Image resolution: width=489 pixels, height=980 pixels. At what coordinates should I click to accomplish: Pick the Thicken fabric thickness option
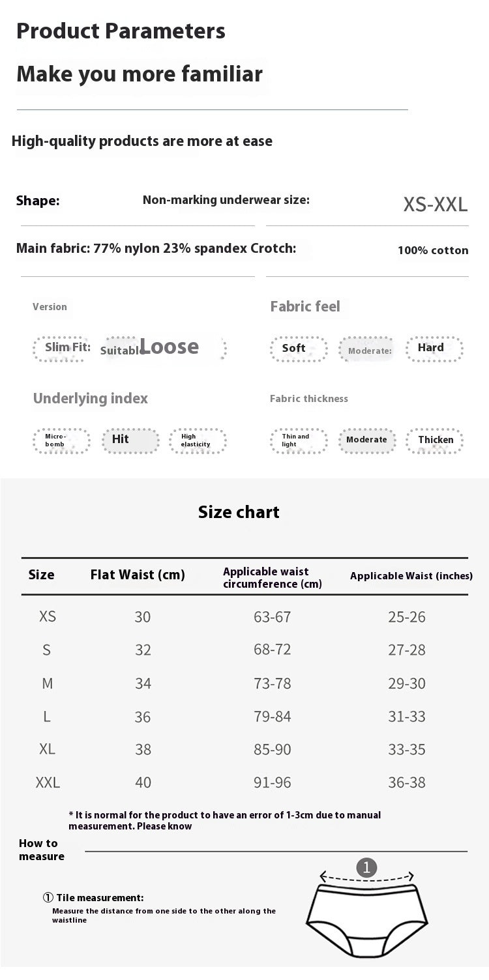(435, 440)
